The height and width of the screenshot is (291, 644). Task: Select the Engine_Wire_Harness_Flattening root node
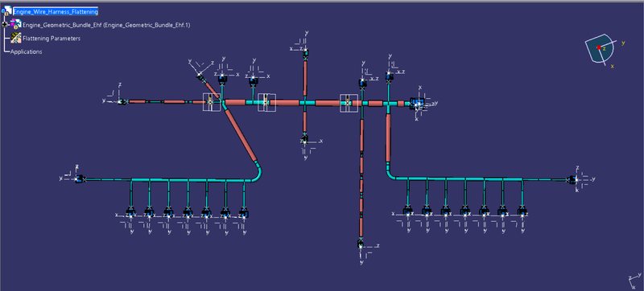click(56, 11)
